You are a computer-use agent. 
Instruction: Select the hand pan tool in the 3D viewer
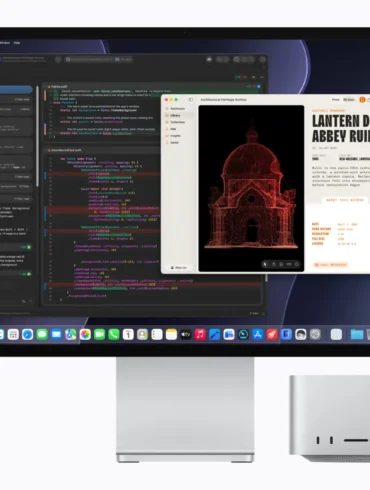(x=273, y=264)
